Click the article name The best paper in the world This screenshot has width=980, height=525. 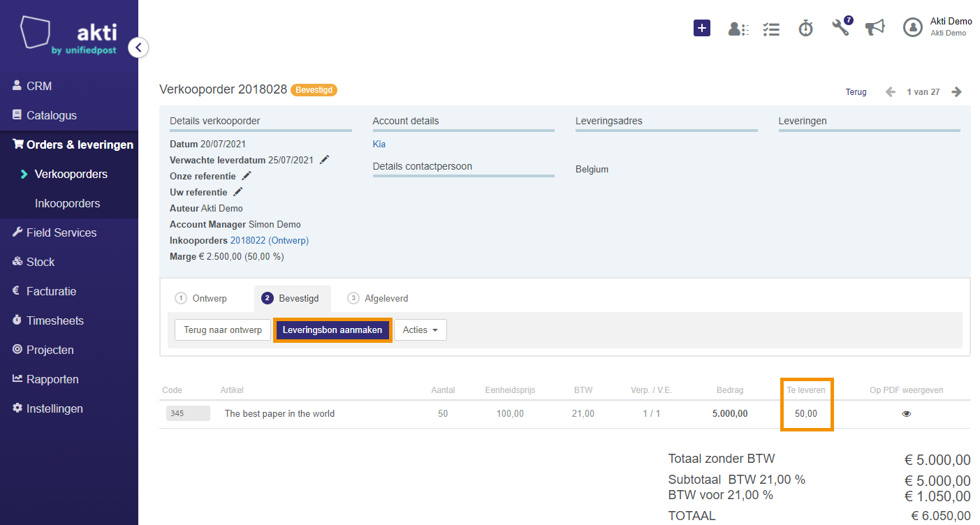pos(279,413)
